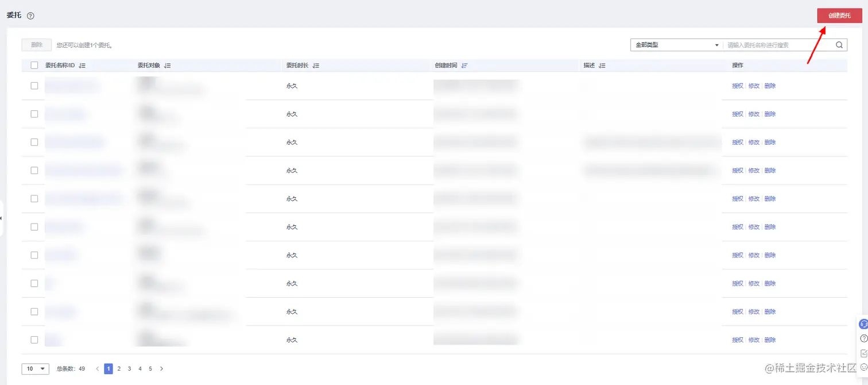Click 授权 in the fifth row
Image resolution: width=868 pixels, height=385 pixels.
coord(738,199)
